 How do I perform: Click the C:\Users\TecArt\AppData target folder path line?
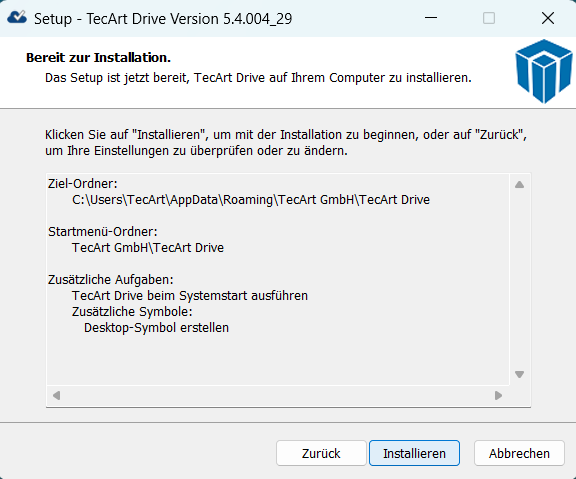251,200
